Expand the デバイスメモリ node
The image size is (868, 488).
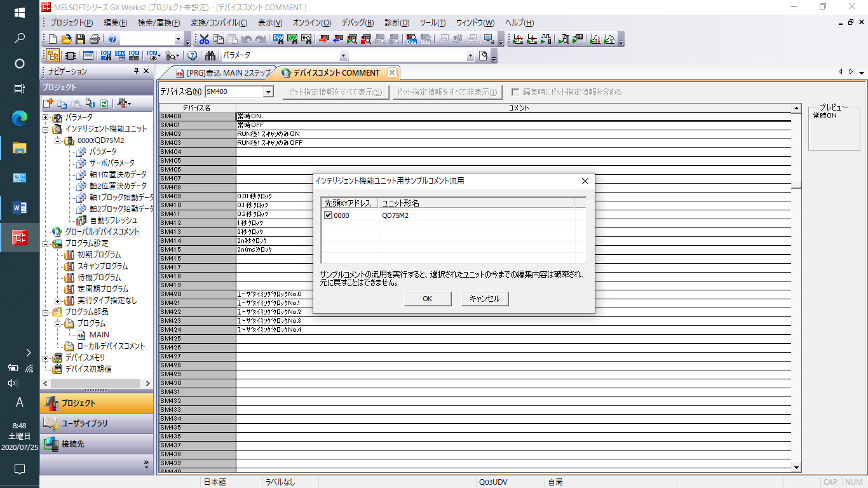pyautogui.click(x=46, y=358)
